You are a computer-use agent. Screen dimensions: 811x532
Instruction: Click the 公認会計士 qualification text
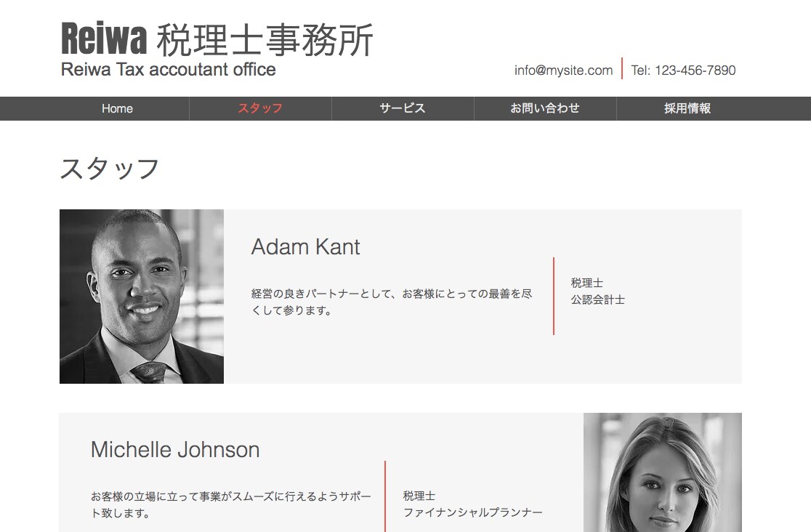(x=598, y=299)
